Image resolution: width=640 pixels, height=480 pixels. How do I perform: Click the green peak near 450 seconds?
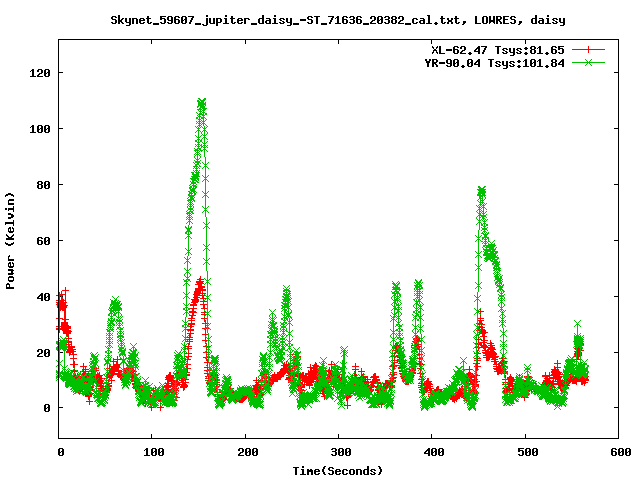pos(482,191)
